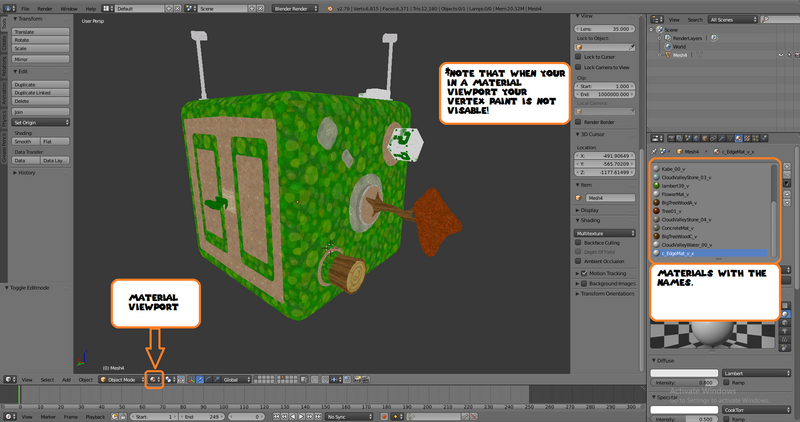This screenshot has height=422, width=800.
Task: Expand the Display panel
Action: [x=589, y=210]
